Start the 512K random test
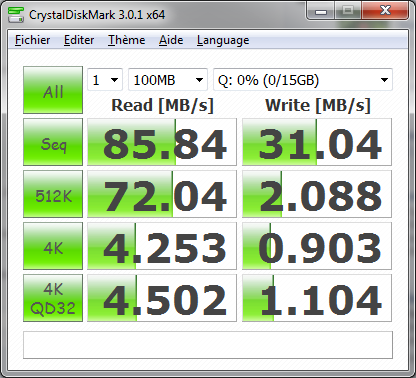 coord(53,194)
